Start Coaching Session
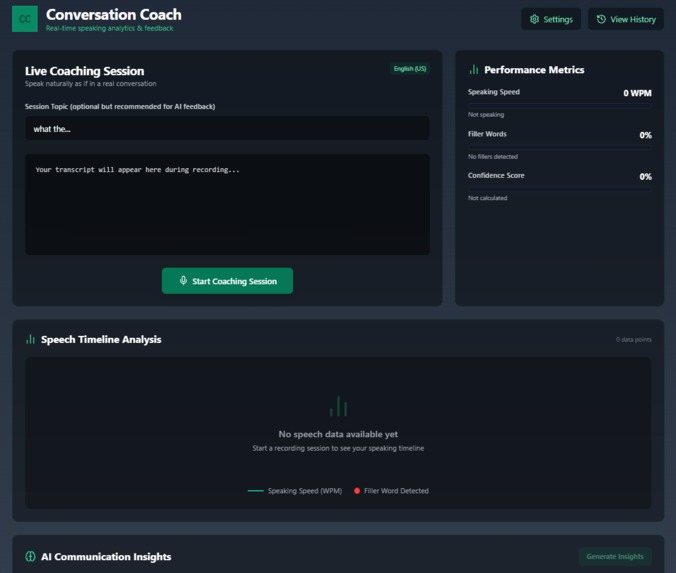 [x=227, y=281]
